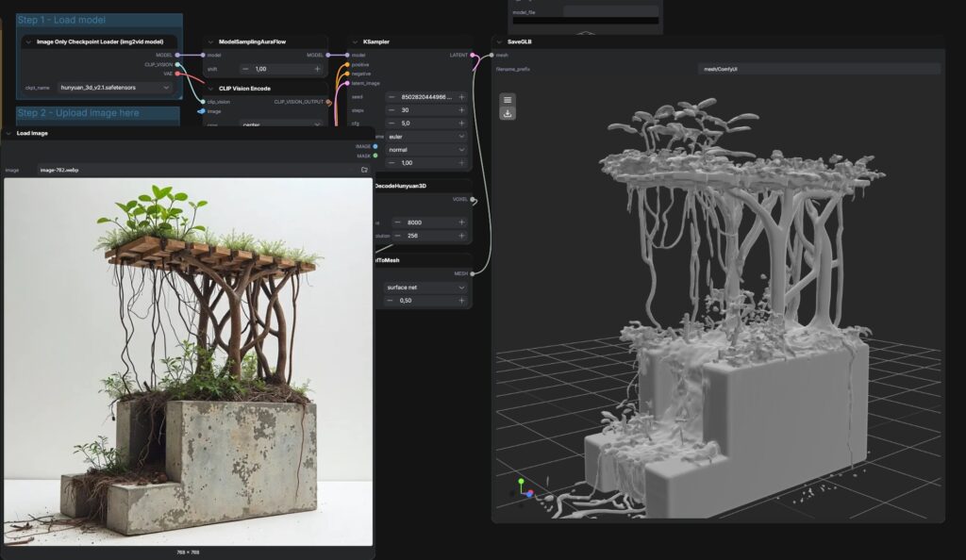Increase the ModelSamplingAuraFlow shift value
The height and width of the screenshot is (560, 966).
click(317, 69)
